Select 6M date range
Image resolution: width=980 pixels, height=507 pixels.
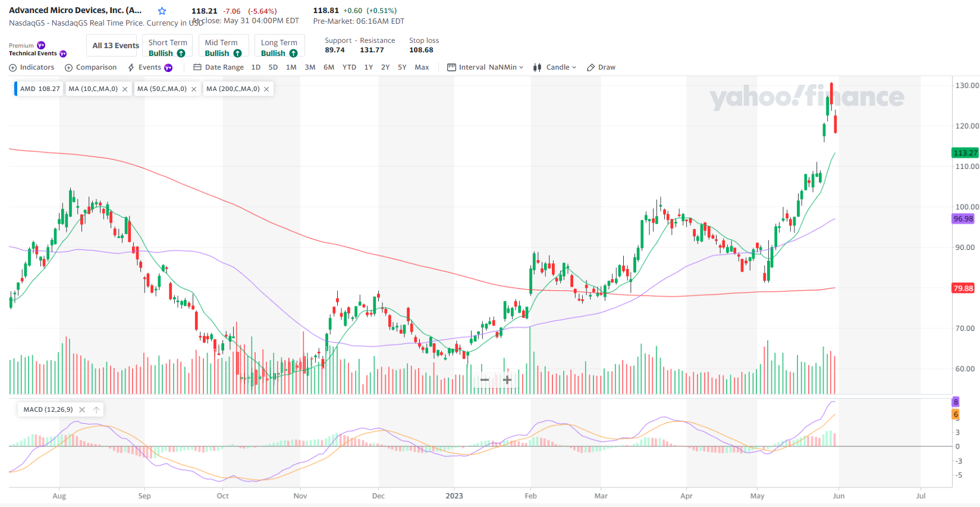click(x=329, y=67)
